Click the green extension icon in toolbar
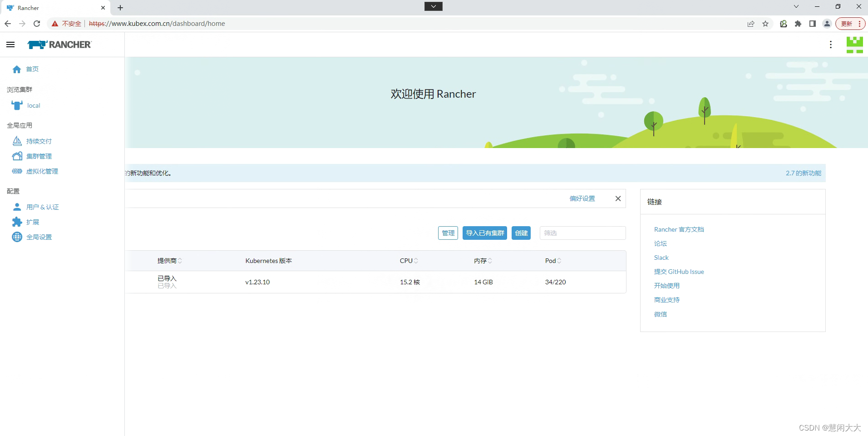This screenshot has height=436, width=868. click(784, 24)
